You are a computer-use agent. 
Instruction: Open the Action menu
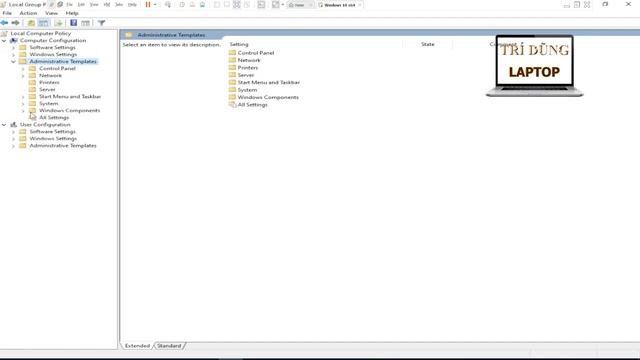[x=28, y=13]
